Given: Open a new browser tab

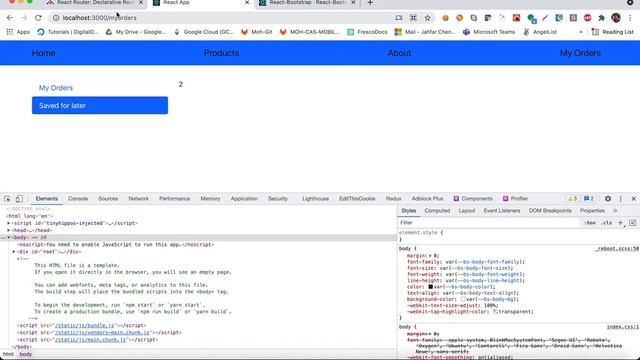Looking at the screenshot, I should pos(370,3).
